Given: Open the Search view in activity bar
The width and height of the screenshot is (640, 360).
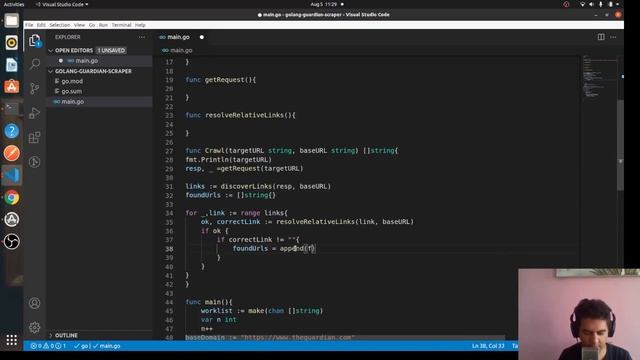Looking at the screenshot, I should pos(35,64).
